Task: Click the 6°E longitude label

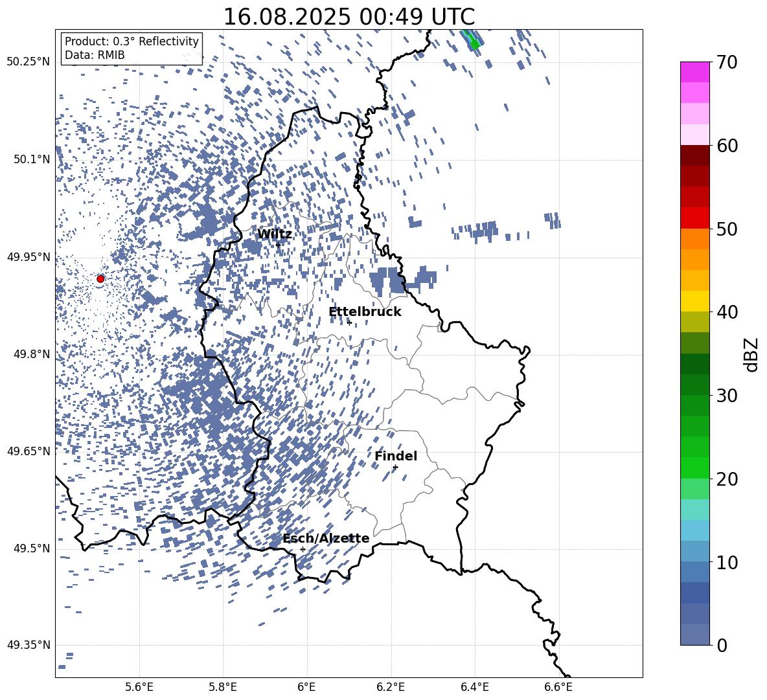Action: [306, 687]
